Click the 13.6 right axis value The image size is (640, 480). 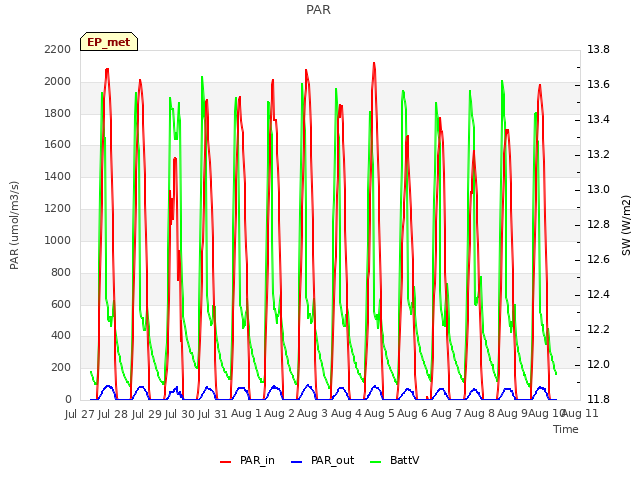tap(598, 84)
